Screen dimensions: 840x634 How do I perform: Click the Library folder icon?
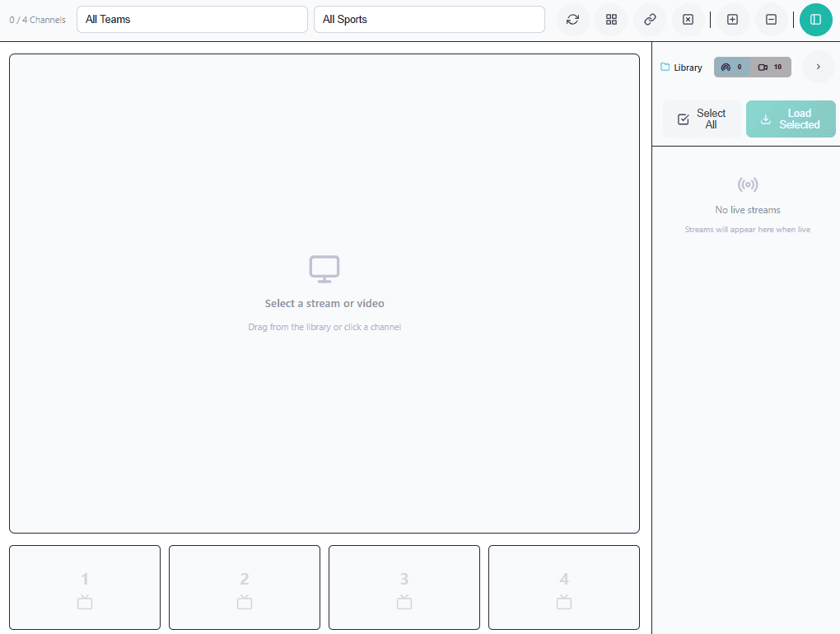[665, 68]
